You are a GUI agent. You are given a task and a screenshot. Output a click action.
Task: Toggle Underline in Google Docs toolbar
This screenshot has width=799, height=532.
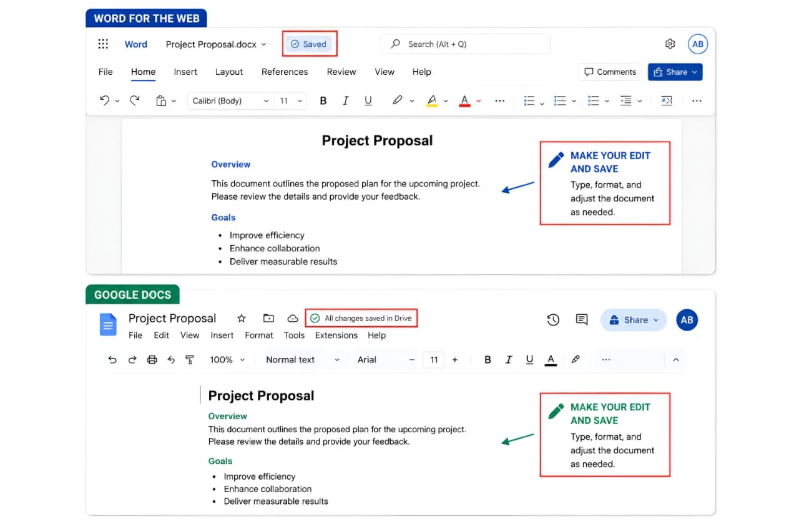point(529,360)
